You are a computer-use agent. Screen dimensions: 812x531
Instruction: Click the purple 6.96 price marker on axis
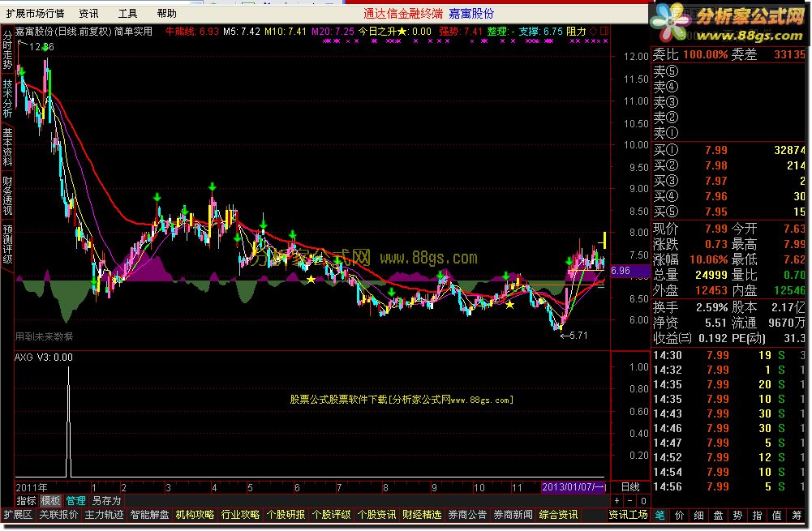630,270
